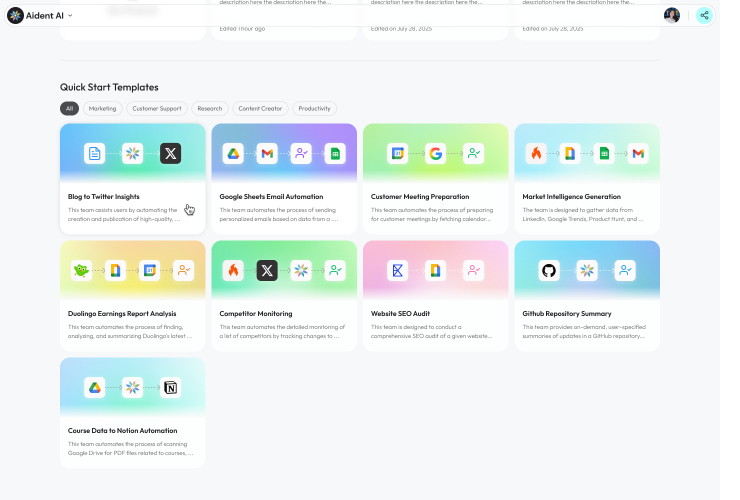Click user-check icon in Google Sheets Email card
The height and width of the screenshot is (500, 740).
pyautogui.click(x=301, y=153)
